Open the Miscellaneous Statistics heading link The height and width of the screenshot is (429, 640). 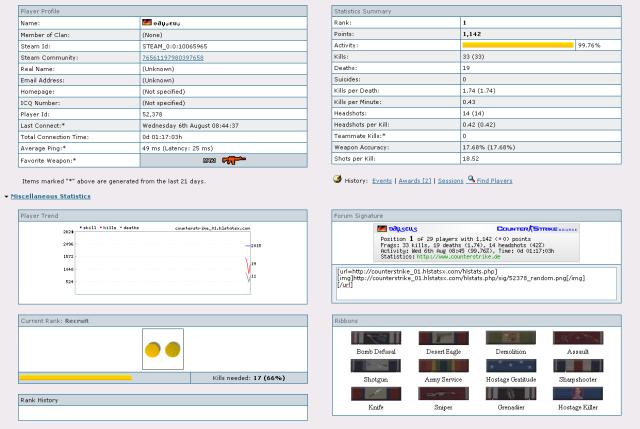(50, 197)
